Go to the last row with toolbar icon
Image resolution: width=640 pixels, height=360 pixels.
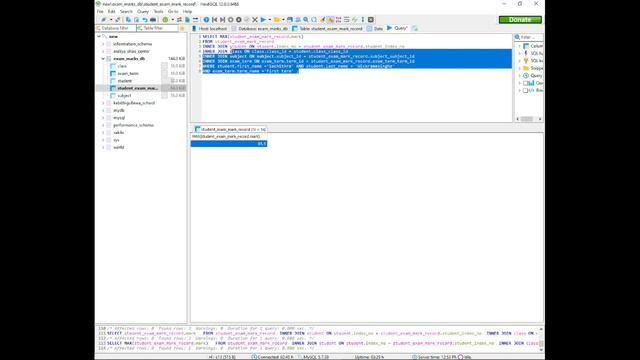click(222, 20)
